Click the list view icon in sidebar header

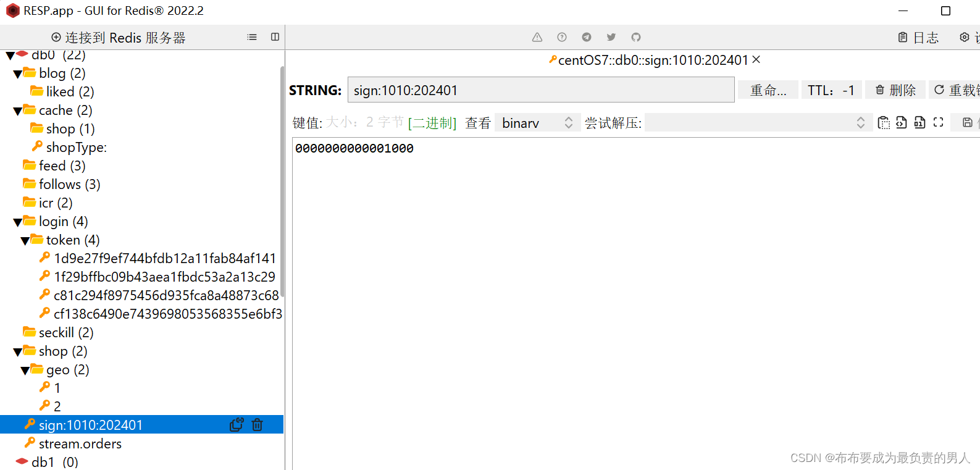252,37
